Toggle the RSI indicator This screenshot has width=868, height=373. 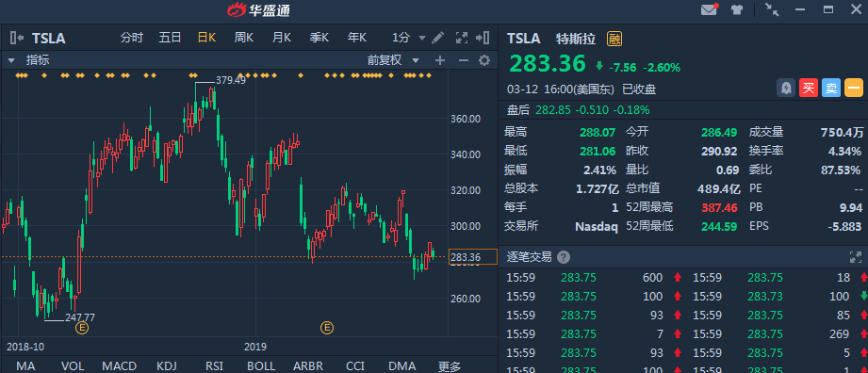click(214, 366)
